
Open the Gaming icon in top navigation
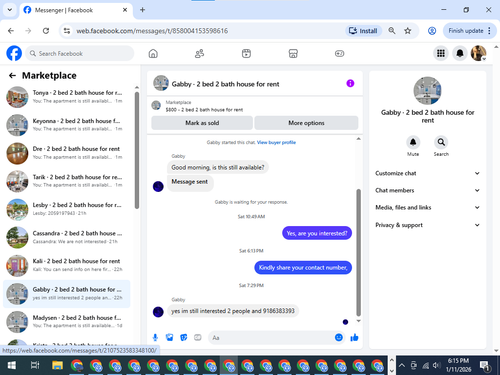(x=339, y=53)
